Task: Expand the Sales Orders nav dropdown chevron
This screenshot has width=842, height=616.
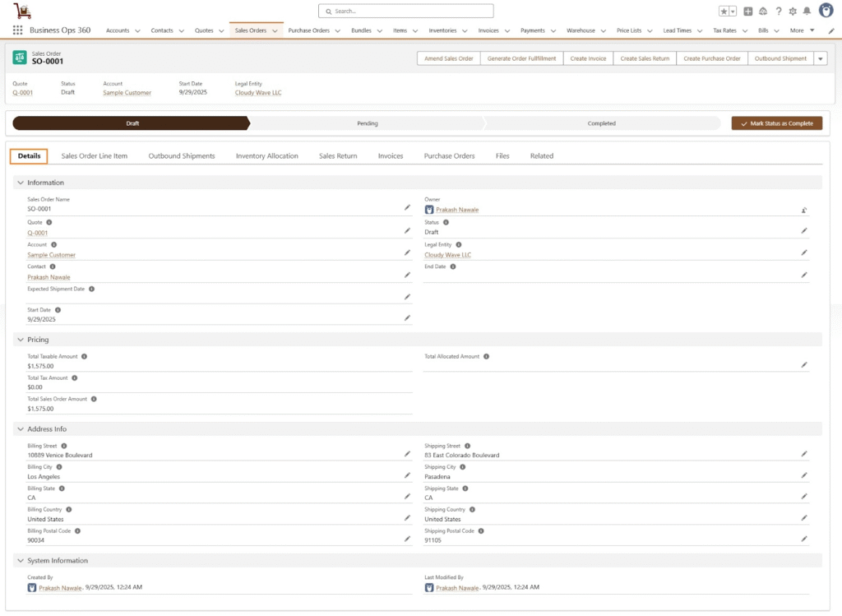Action: point(275,30)
